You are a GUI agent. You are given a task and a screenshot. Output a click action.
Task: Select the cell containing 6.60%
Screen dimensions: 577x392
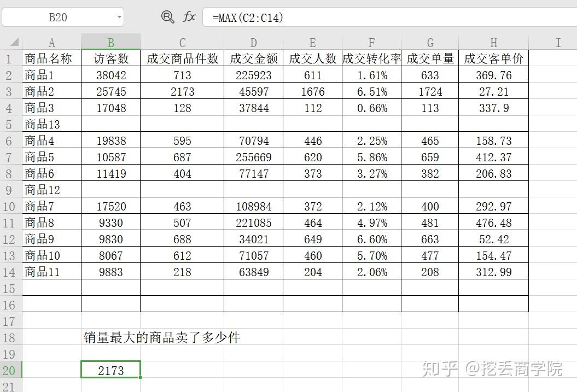(372, 239)
